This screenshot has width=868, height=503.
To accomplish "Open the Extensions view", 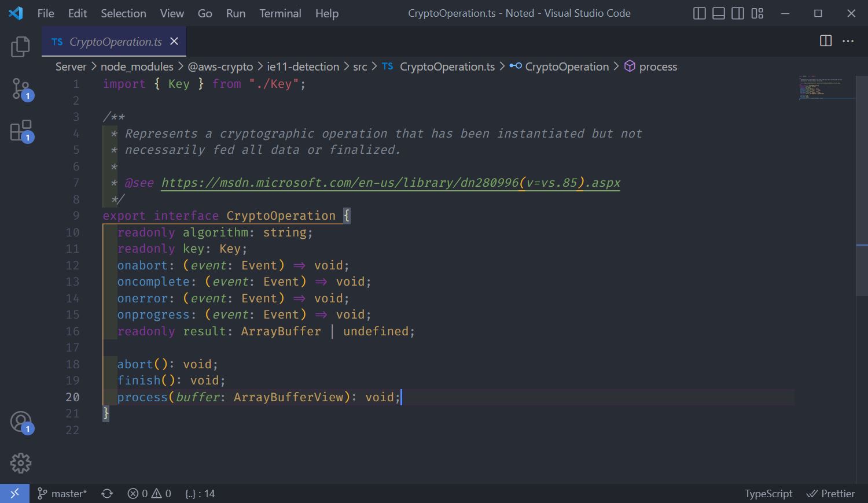I will click(21, 131).
